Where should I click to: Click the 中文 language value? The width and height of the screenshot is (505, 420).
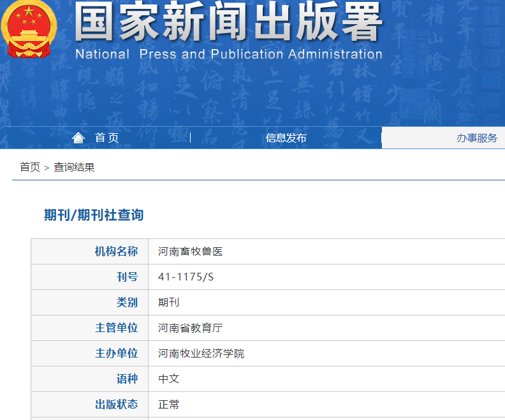pyautogui.click(x=169, y=379)
